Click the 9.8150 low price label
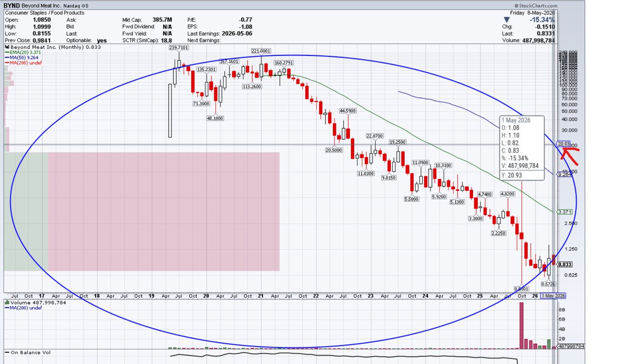The image size is (621, 364). [389, 177]
